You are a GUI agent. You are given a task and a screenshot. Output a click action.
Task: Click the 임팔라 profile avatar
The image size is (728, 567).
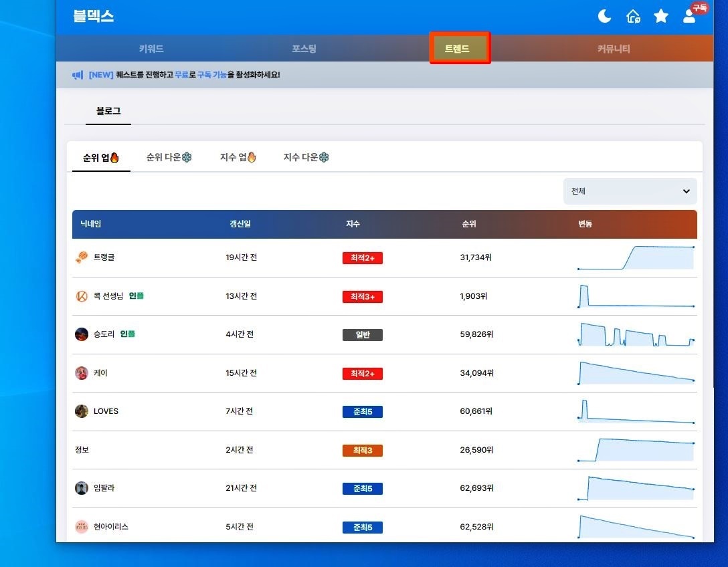82,488
